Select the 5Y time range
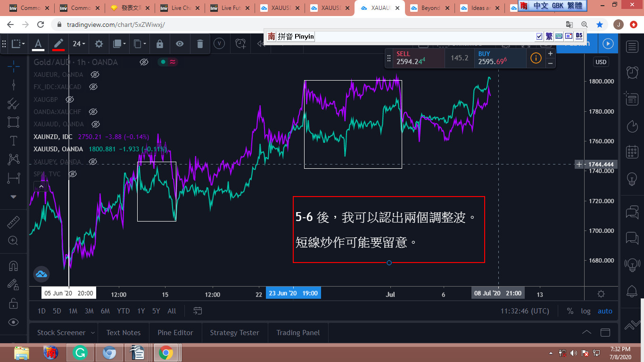The image size is (644, 362). [x=156, y=311]
